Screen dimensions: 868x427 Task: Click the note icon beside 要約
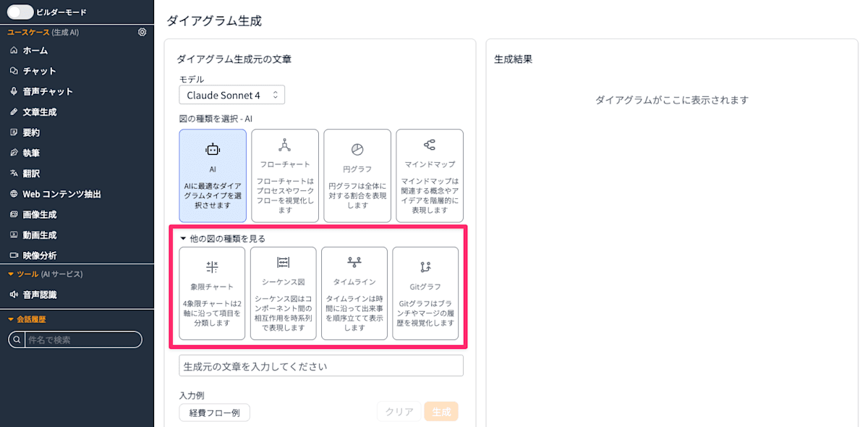(x=14, y=132)
